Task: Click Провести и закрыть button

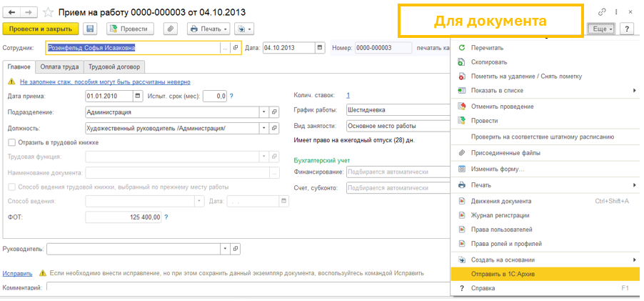Action: pos(41,29)
